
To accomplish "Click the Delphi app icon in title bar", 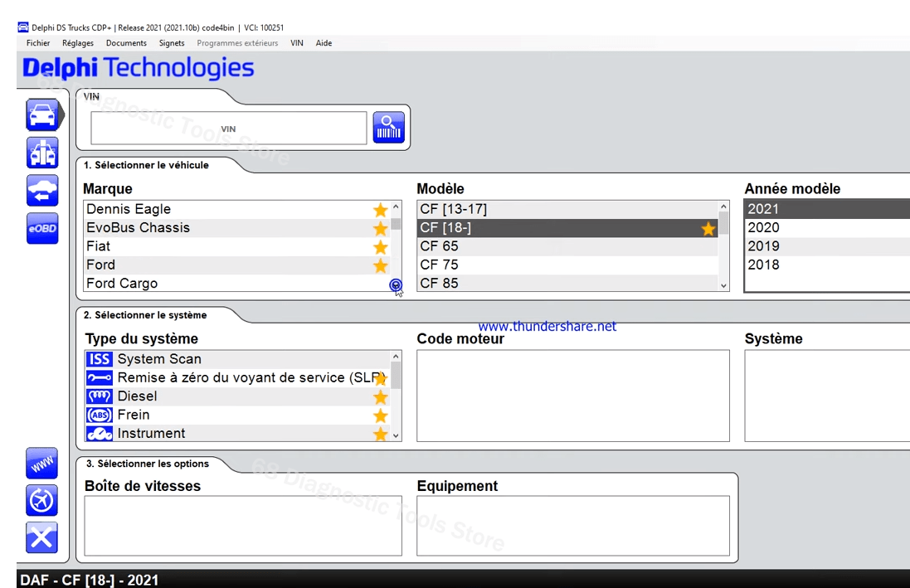I will point(23,27).
